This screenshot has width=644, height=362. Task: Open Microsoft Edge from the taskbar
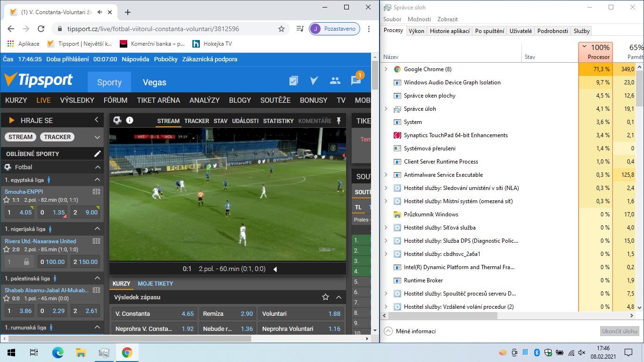click(58, 353)
